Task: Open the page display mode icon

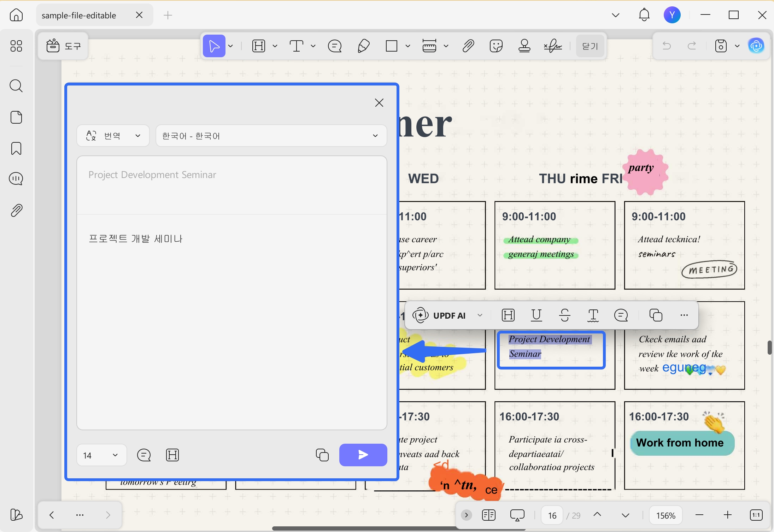Action: (x=489, y=515)
